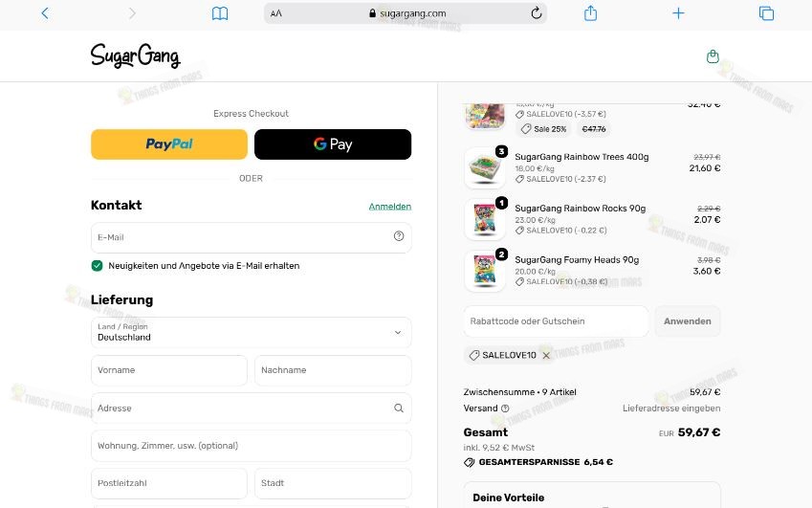Click the Anwenden discount button
Viewport: 812px width, 508px height.
coord(688,321)
